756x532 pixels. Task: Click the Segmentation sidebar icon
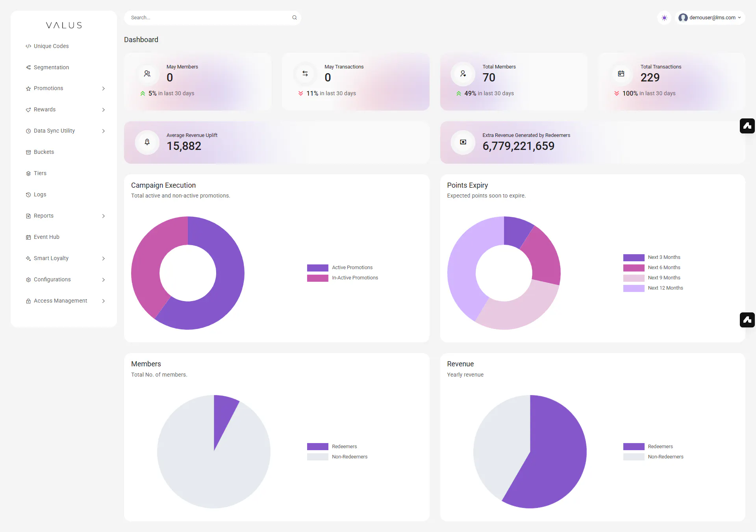tap(28, 67)
